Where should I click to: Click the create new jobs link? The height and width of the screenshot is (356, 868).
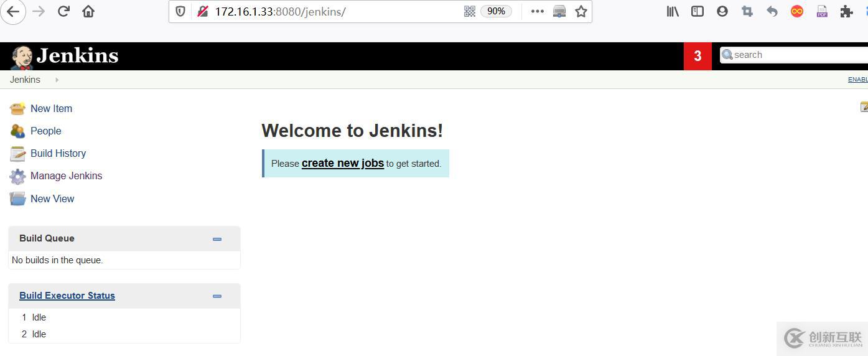(x=343, y=163)
